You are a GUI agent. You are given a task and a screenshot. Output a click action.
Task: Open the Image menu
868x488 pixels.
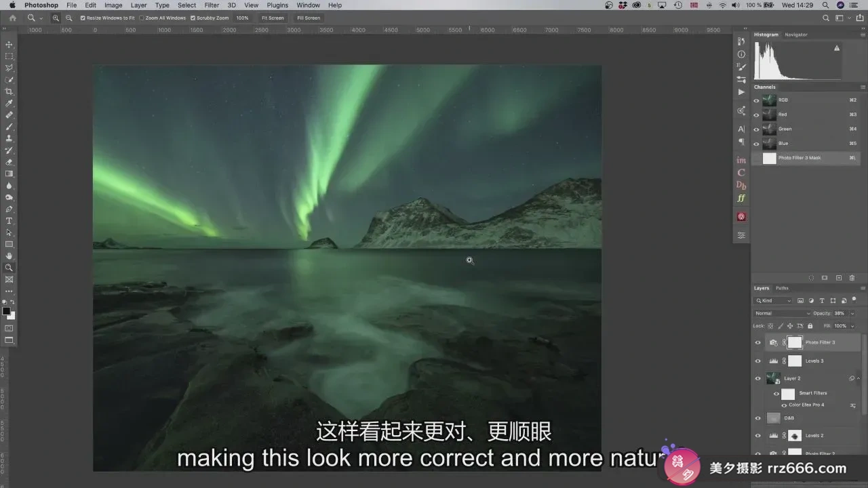pos(113,5)
